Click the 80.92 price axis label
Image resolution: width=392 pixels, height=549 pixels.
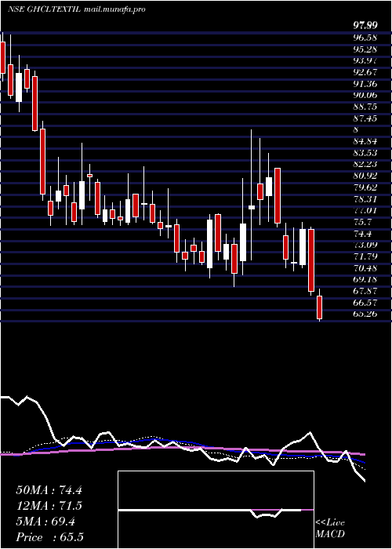(x=365, y=176)
